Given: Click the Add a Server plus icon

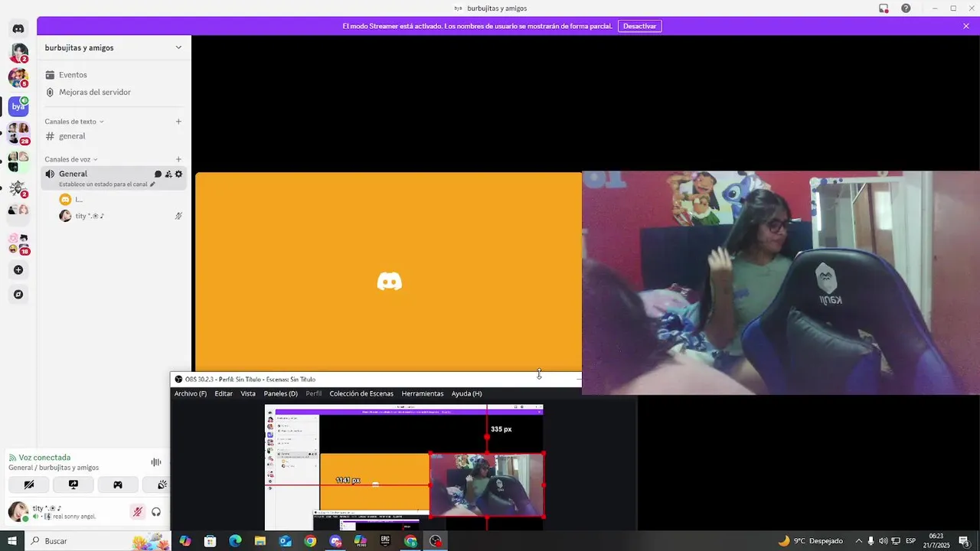Looking at the screenshot, I should click(18, 270).
